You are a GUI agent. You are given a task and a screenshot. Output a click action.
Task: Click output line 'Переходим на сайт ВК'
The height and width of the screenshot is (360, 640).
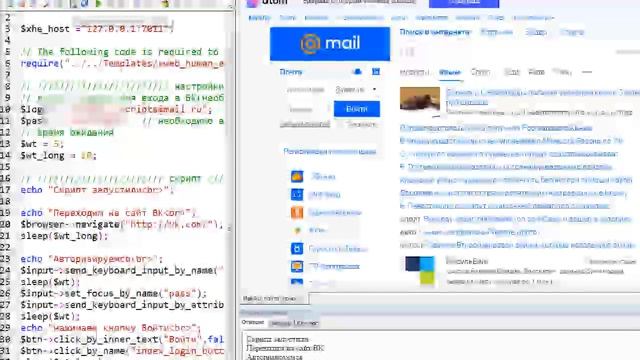tap(285, 348)
